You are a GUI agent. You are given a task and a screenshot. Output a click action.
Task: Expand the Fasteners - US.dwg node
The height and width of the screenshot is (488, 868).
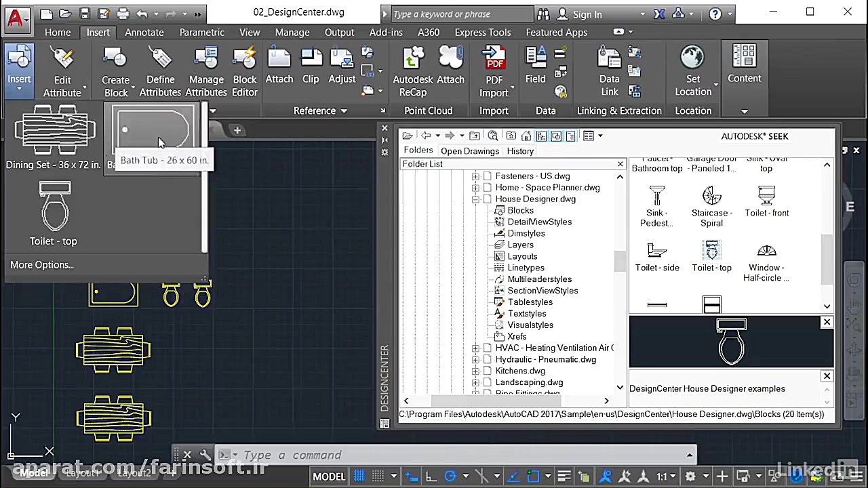point(475,176)
